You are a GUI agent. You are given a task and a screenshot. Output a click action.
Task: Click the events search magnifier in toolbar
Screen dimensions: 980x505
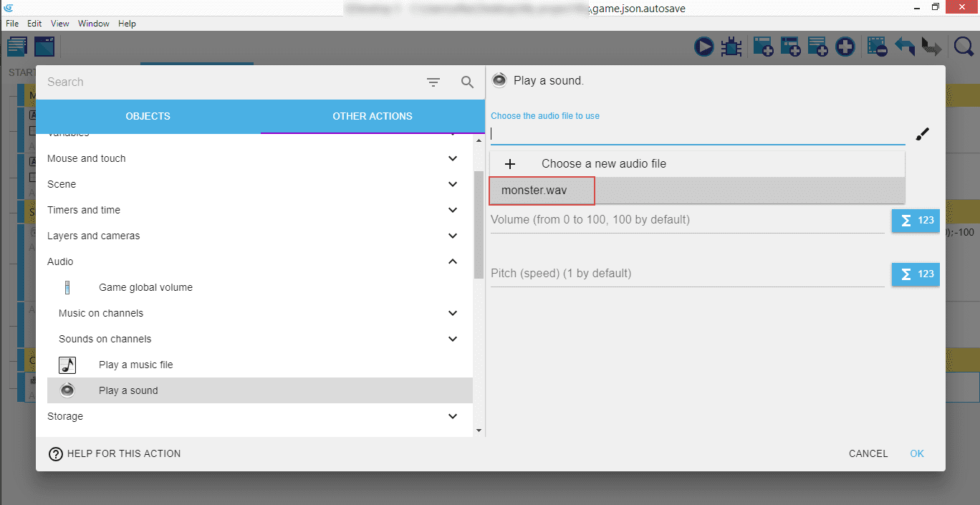point(964,47)
